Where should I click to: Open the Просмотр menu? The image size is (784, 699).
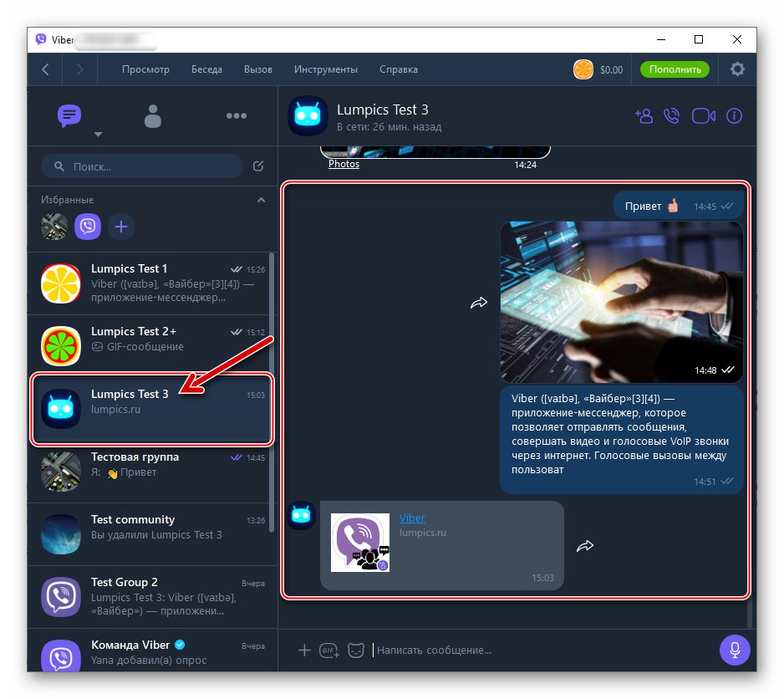coord(145,69)
